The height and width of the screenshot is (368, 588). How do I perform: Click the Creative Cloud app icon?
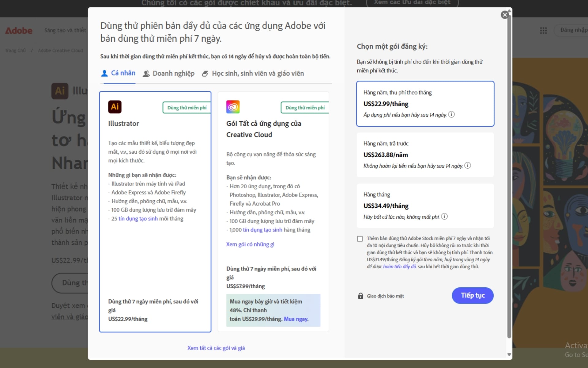[233, 107]
